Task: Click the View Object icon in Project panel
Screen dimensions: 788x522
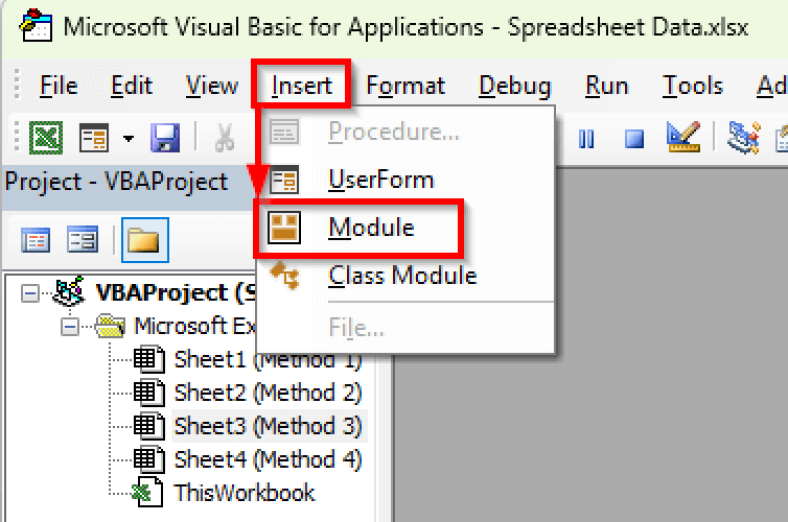Action: (x=82, y=239)
